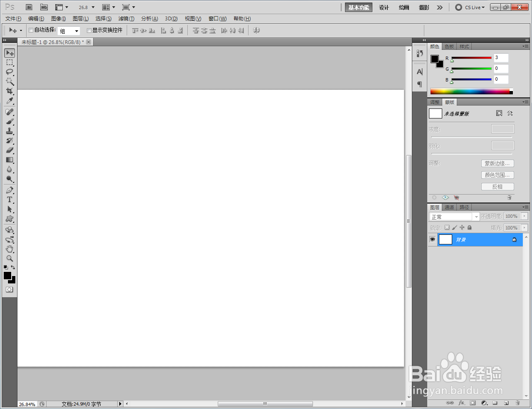Select the 3D Camera Rotate tool
The width and height of the screenshot is (532, 409).
(10, 239)
